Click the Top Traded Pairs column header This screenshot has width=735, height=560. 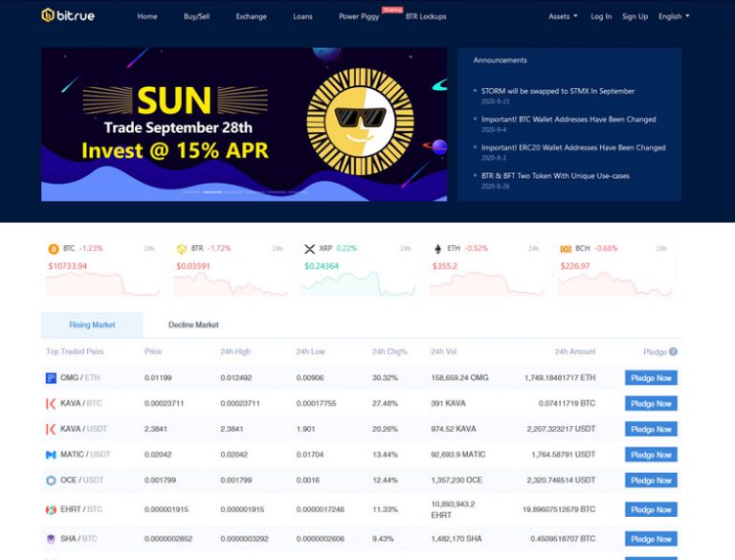pos(75,351)
